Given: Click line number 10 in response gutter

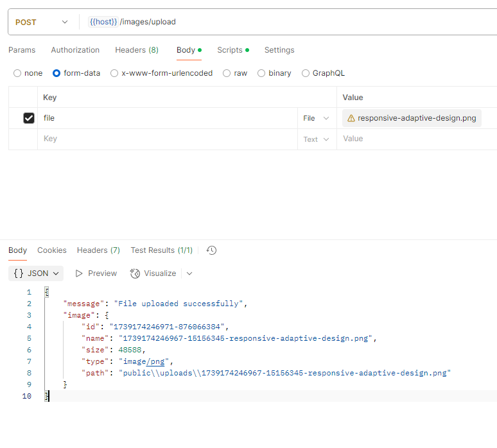Looking at the screenshot, I should point(27,396).
